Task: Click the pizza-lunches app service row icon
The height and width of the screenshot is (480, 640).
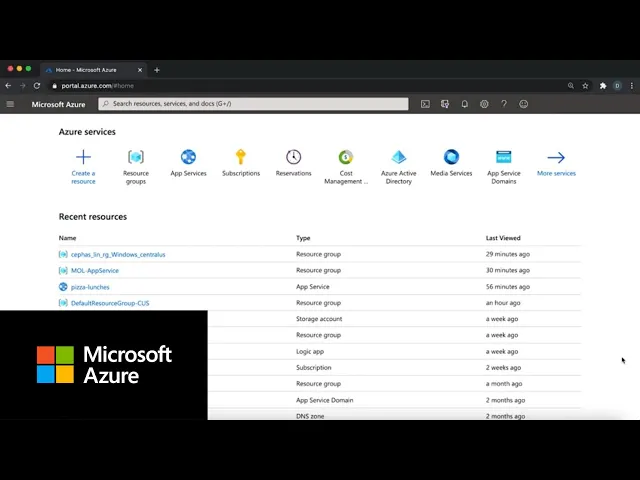Action: (63, 287)
